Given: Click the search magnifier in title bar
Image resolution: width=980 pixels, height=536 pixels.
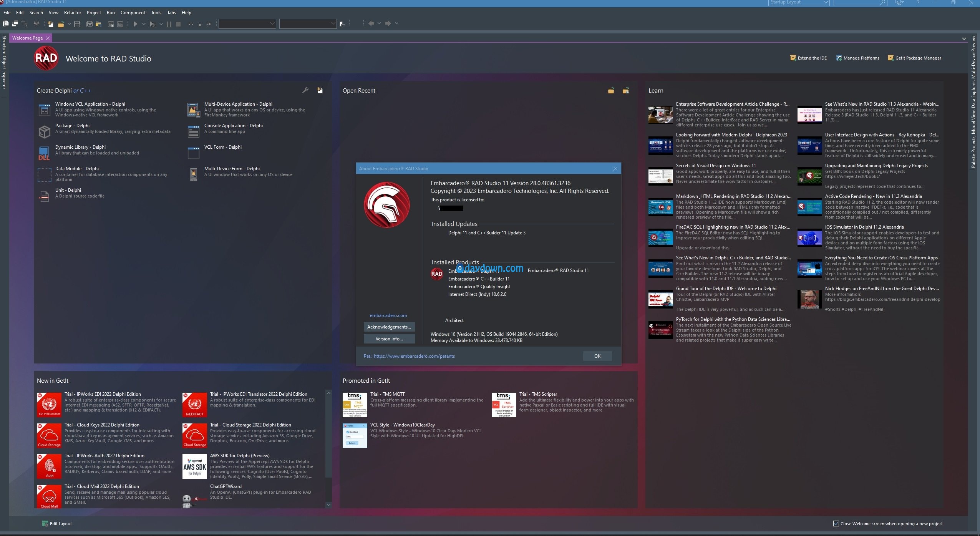Looking at the screenshot, I should click(882, 2).
